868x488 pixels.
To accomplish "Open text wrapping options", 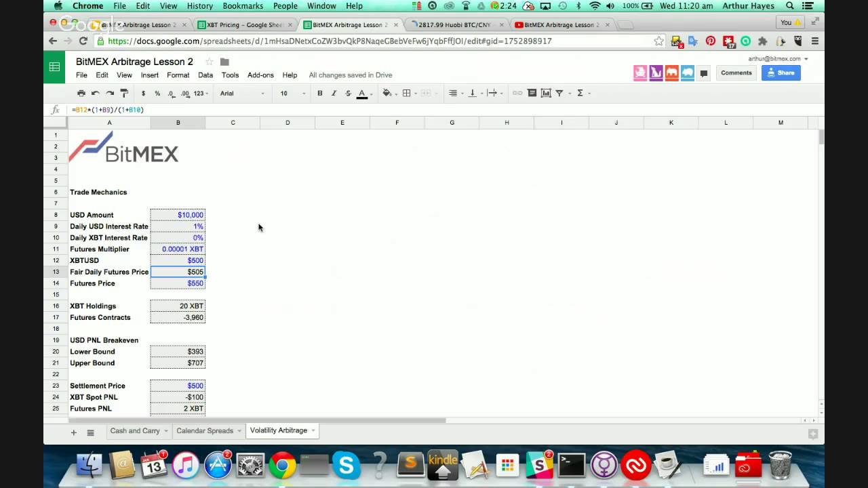I will pos(492,93).
